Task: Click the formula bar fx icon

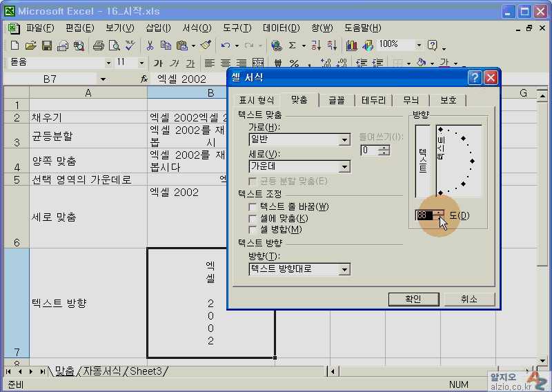Action: 144,79
